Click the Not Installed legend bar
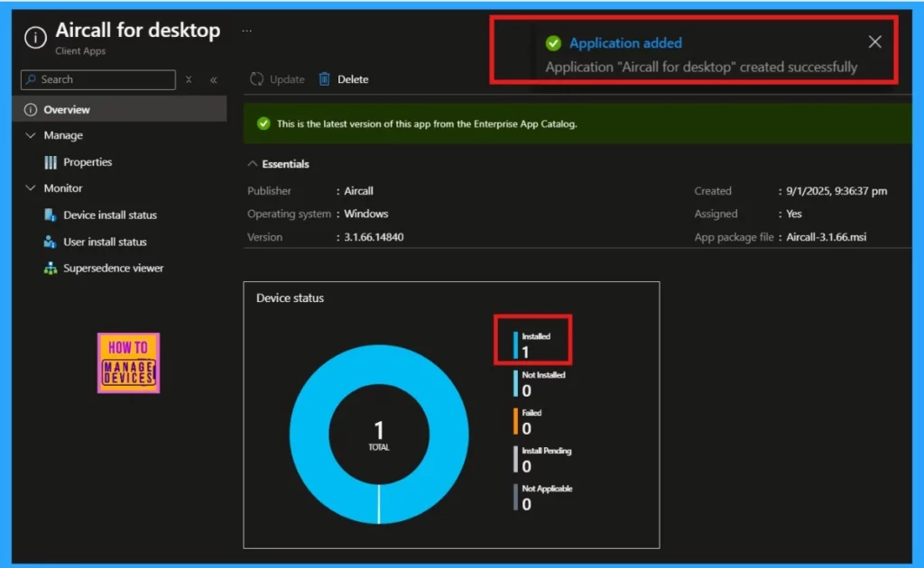The image size is (924, 568). click(515, 383)
